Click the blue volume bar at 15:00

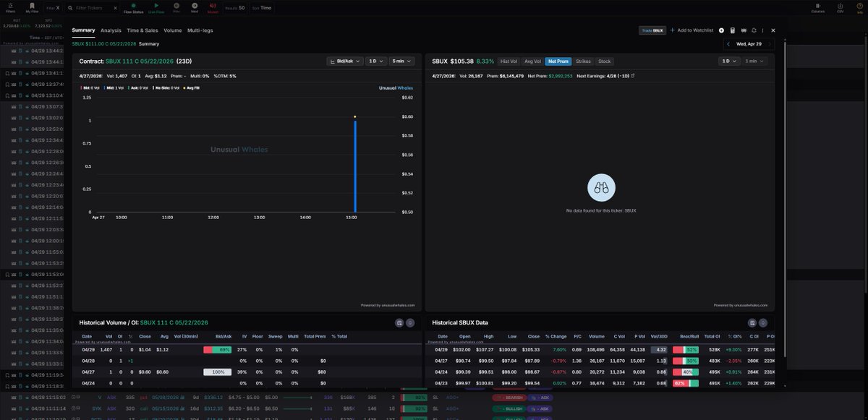[x=355, y=166]
